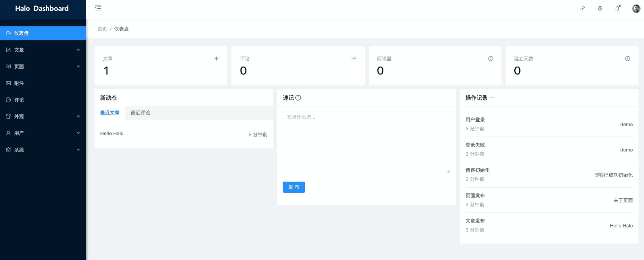Expand the 文章 sidebar submenu chevron
The image size is (644, 260).
tap(78, 50)
